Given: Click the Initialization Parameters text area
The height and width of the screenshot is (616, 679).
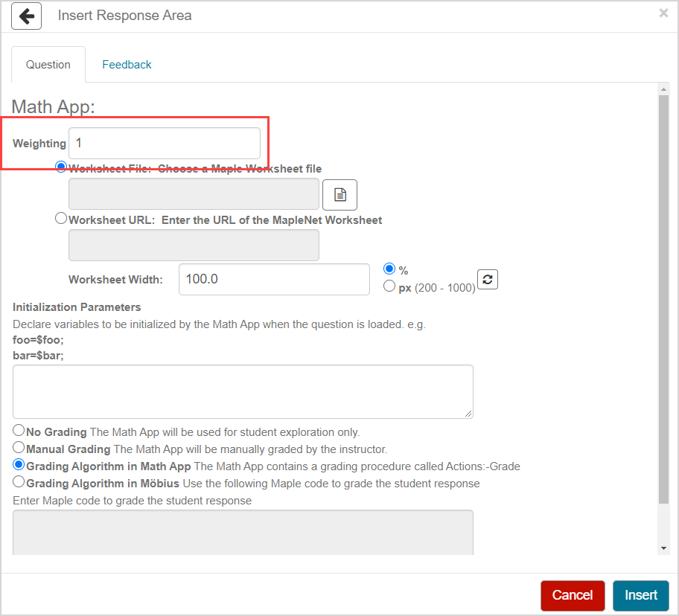Looking at the screenshot, I should click(243, 391).
